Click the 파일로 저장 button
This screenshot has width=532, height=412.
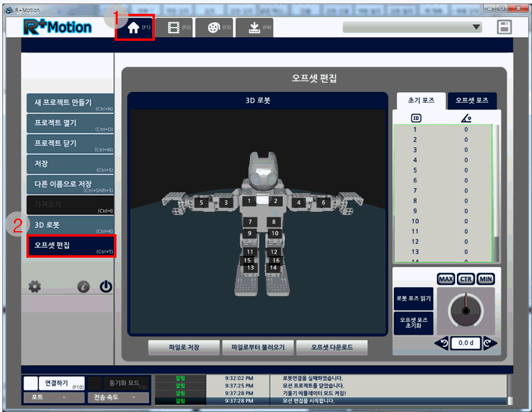(x=183, y=347)
